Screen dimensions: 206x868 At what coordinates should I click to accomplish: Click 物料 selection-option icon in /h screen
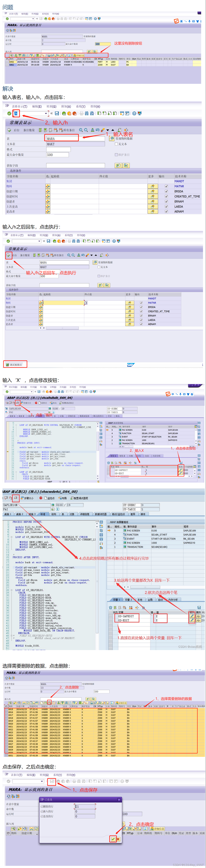pos(48,186)
